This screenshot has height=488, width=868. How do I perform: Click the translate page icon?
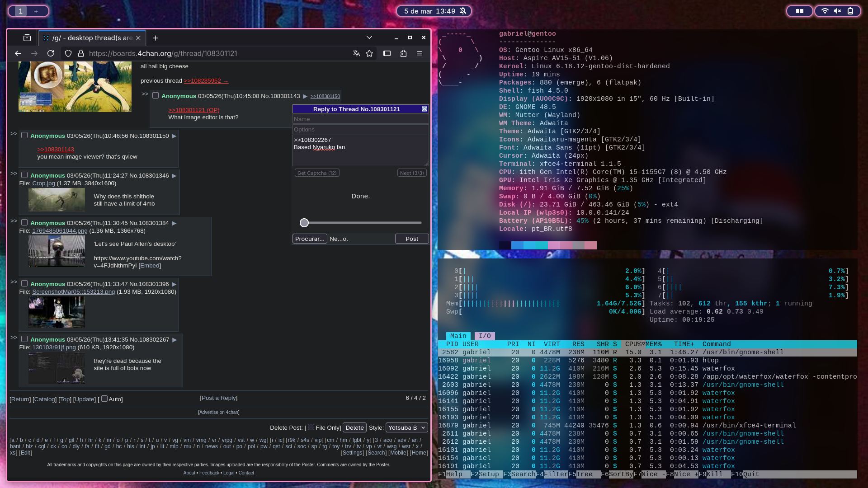(x=356, y=53)
